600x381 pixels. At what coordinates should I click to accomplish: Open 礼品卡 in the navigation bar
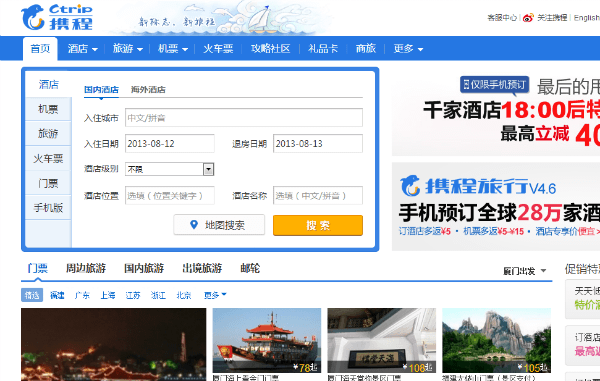(323, 49)
